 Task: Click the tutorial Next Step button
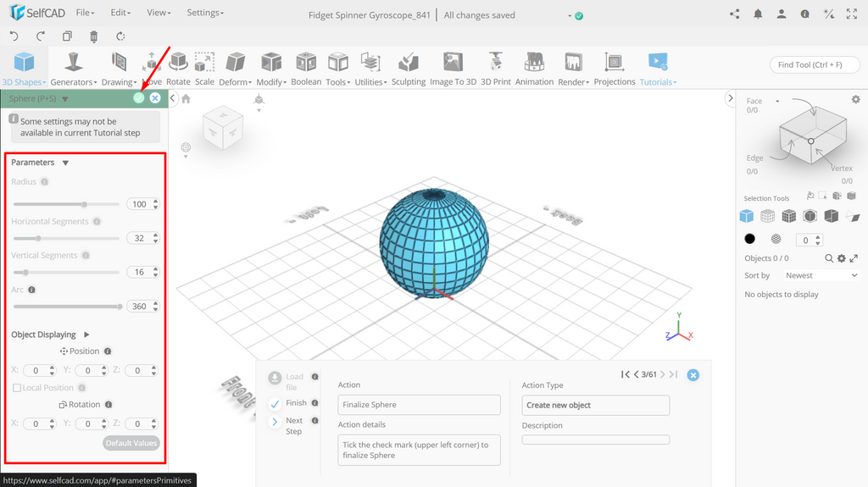(x=286, y=425)
